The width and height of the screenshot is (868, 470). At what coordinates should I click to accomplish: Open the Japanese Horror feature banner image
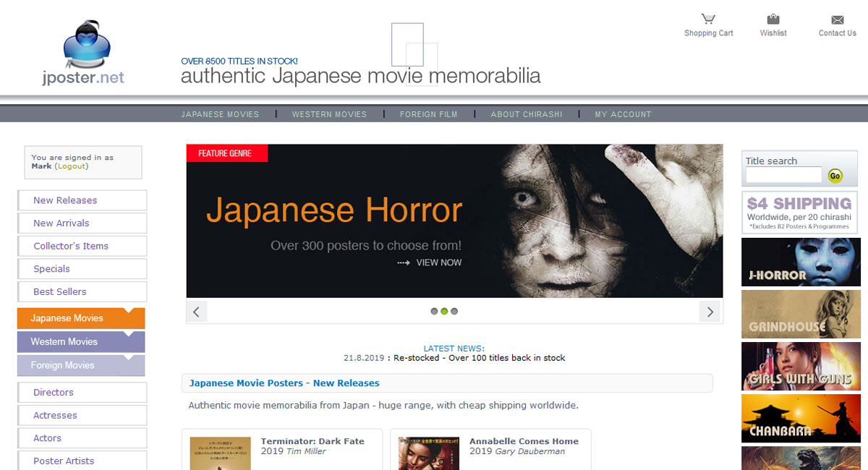pyautogui.click(x=454, y=221)
